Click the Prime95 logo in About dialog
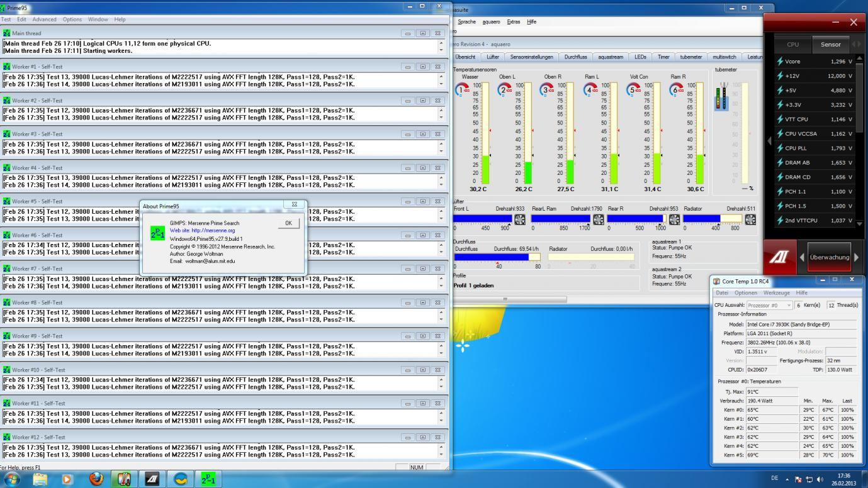This screenshot has width=868, height=488. (157, 234)
